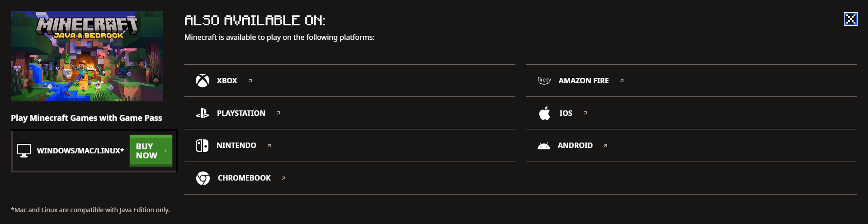Screen dimensions: 868x224
Task: Click the Chromebook Chrome logo icon
Action: point(203,178)
